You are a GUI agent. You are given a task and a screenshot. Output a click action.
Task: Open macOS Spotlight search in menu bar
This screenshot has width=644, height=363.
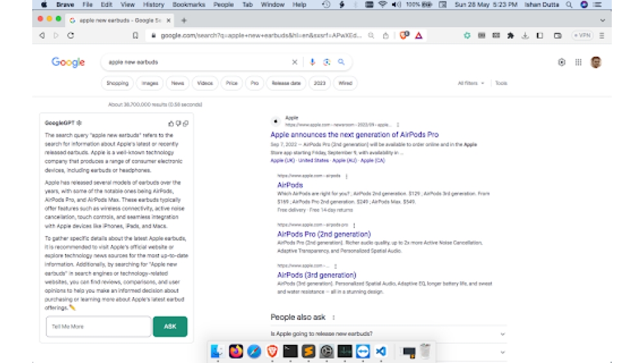coord(569,5)
